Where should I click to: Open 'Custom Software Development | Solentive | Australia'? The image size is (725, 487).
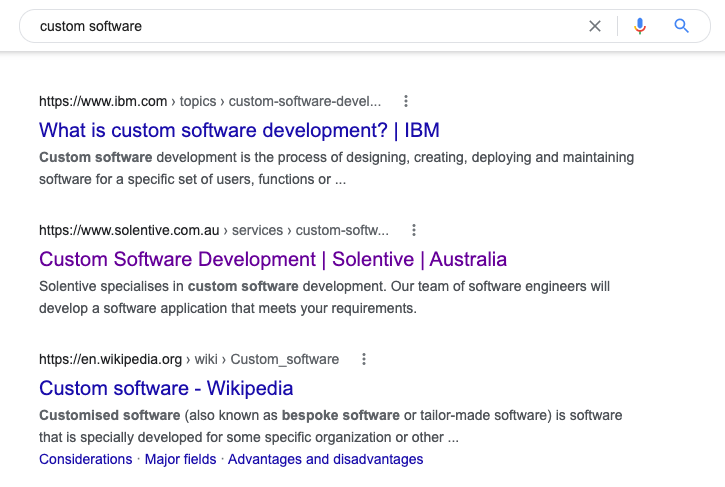(x=273, y=259)
